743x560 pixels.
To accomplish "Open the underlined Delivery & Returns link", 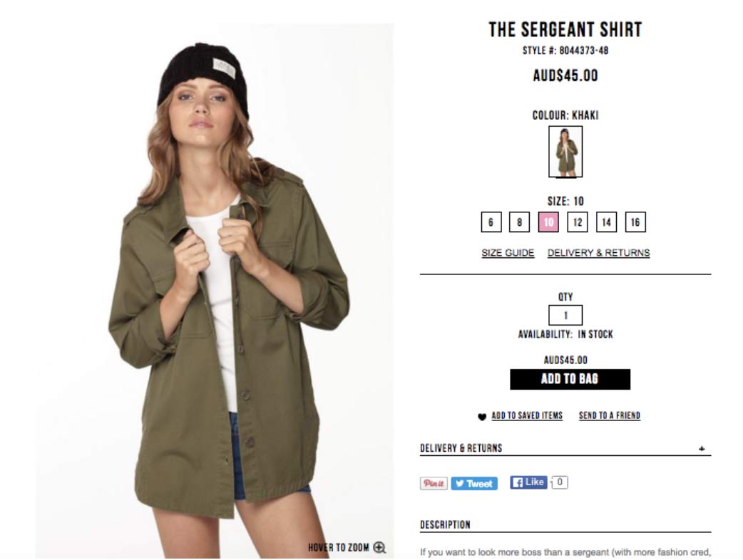I will tap(598, 253).
